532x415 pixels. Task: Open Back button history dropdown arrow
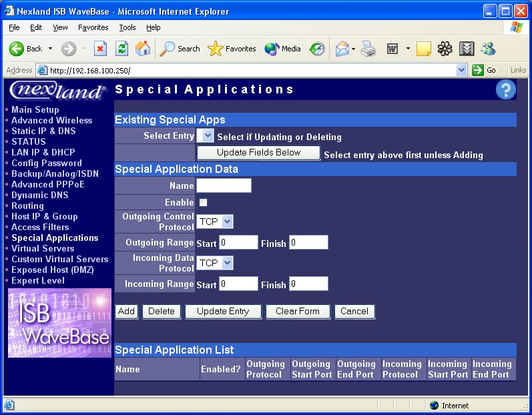pos(50,49)
